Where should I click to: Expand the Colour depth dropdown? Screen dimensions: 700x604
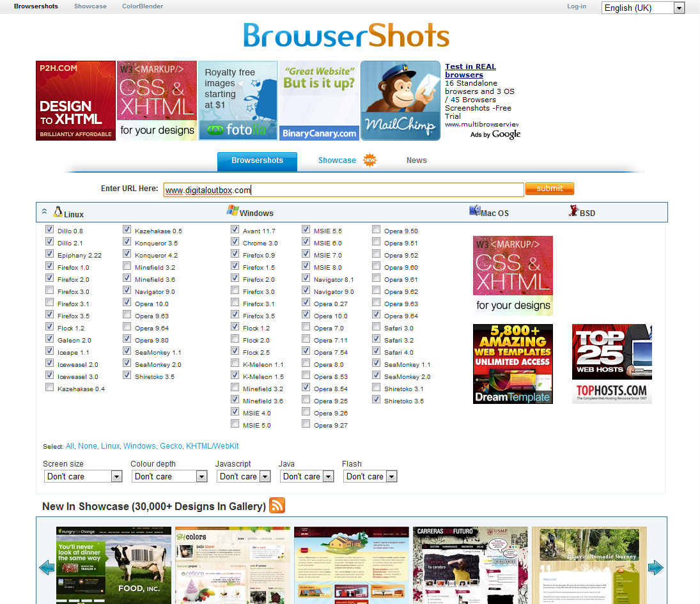(x=169, y=476)
